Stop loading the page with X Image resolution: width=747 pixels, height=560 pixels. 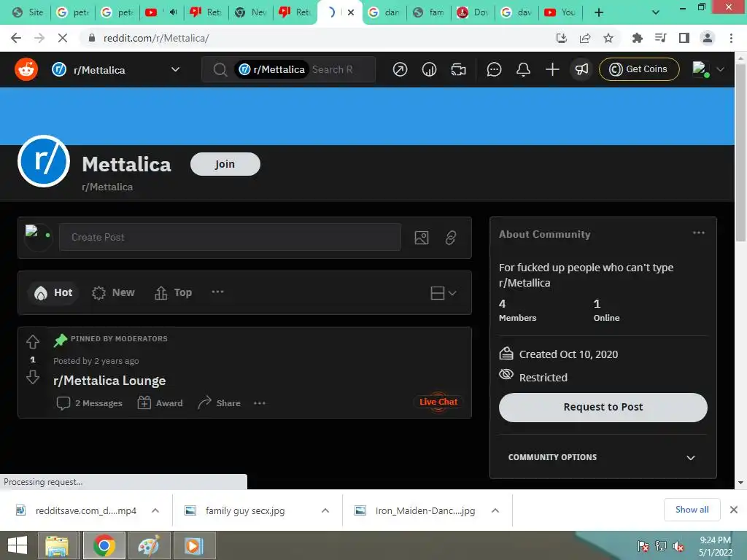pos(63,38)
